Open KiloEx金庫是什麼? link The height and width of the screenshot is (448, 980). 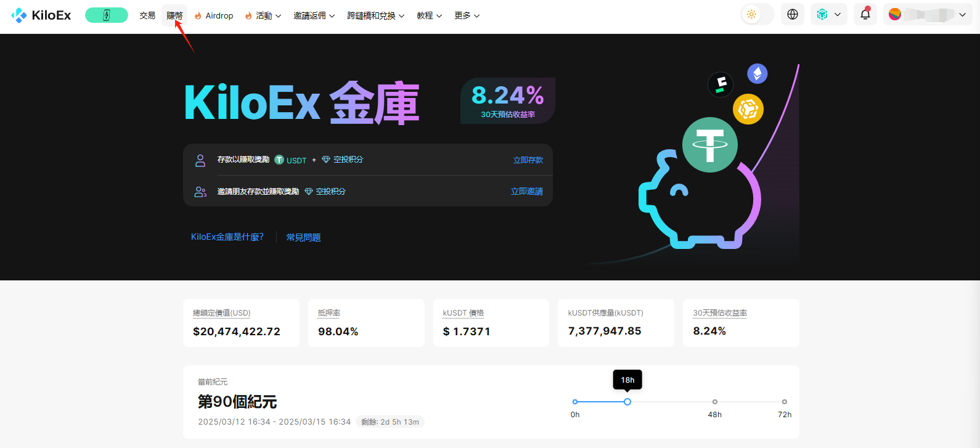(227, 237)
